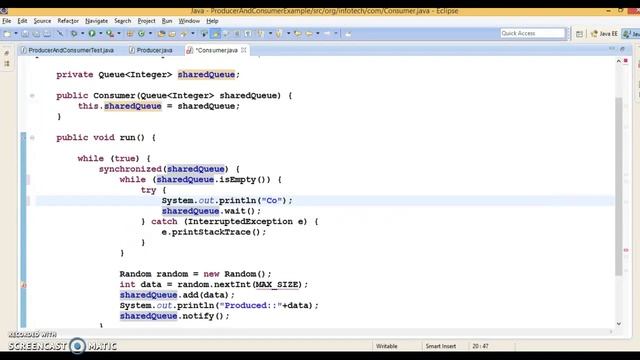This screenshot has height=360, width=640.
Task: Open the Source menu
Action: (x=42, y=21)
